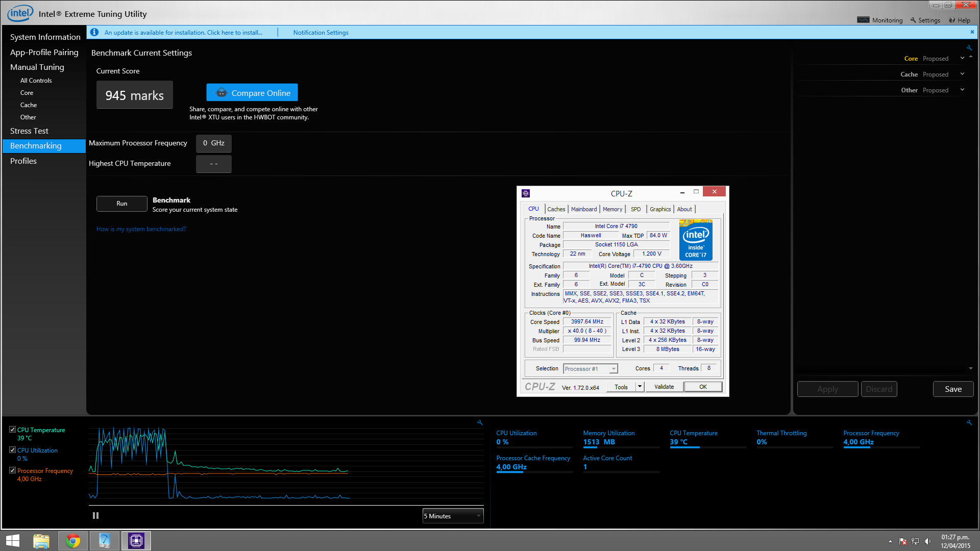The image size is (980, 551).
Task: Switch to Mainboard tab in CPU-Z
Action: (584, 209)
